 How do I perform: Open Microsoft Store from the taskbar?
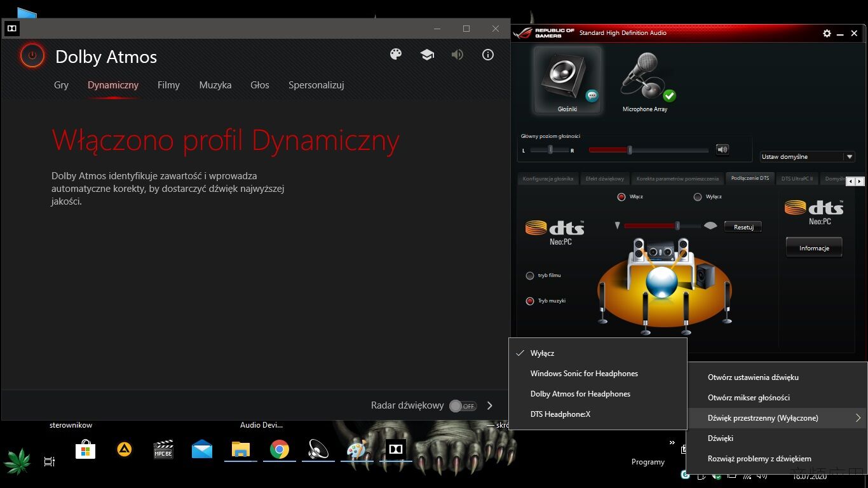click(85, 450)
